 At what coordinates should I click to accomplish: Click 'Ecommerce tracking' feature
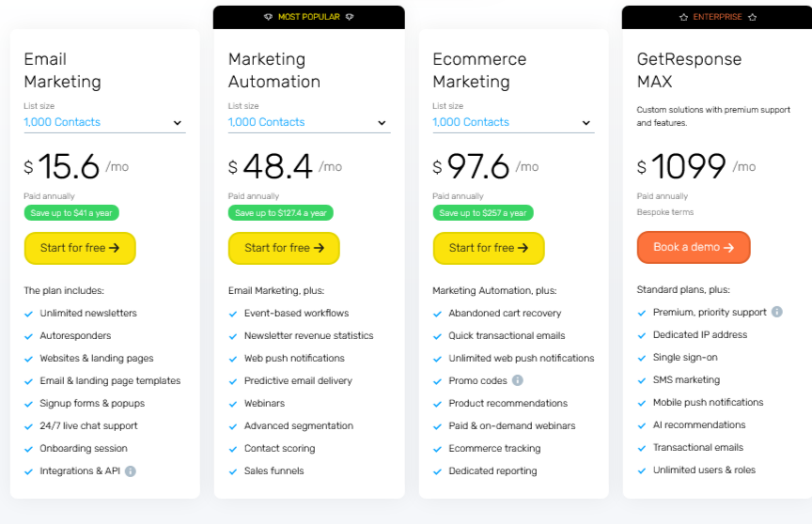[494, 449]
